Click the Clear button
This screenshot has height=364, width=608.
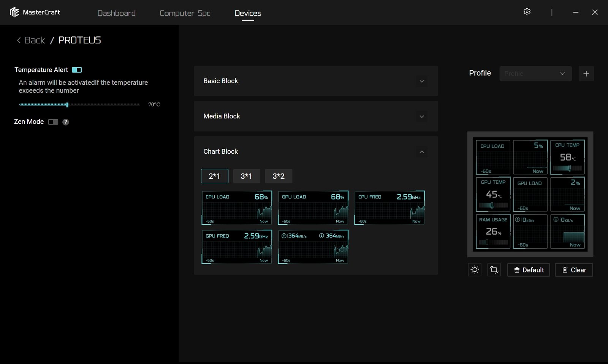click(x=573, y=270)
